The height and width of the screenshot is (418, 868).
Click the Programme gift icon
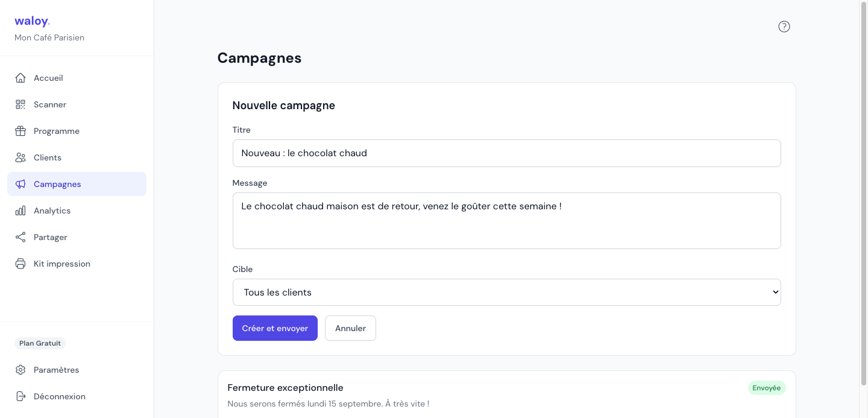click(x=20, y=131)
